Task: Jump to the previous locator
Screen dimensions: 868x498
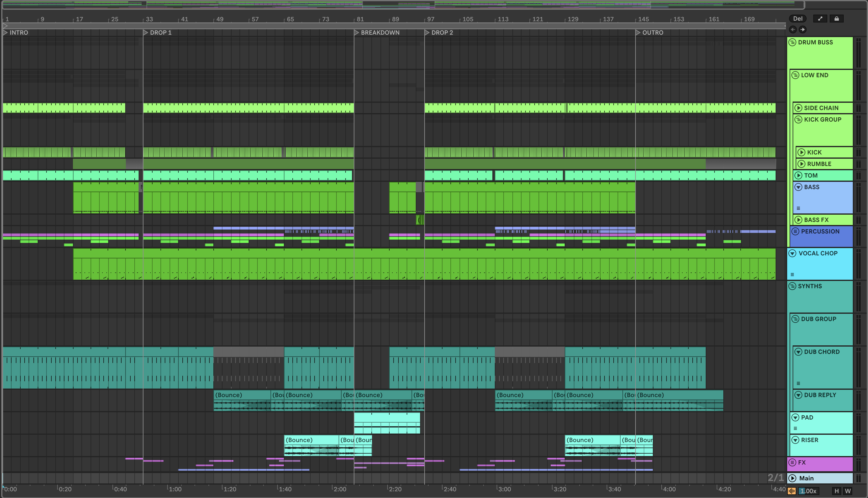Action: point(793,29)
